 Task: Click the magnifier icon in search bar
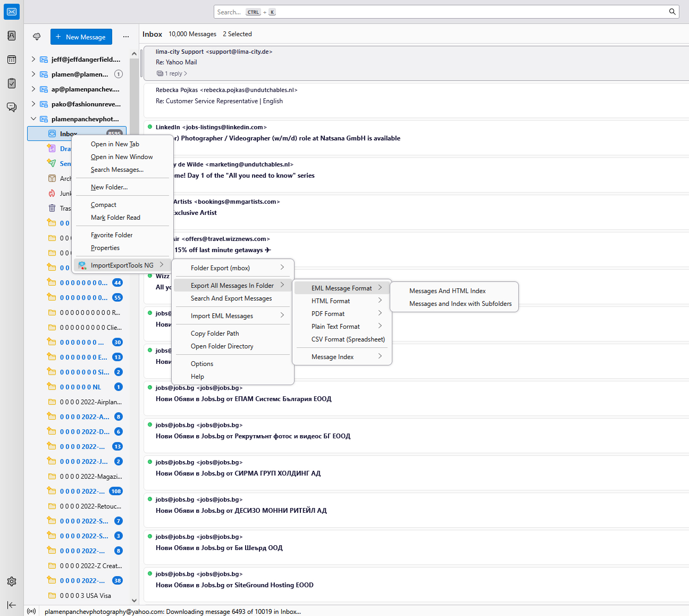coord(672,12)
